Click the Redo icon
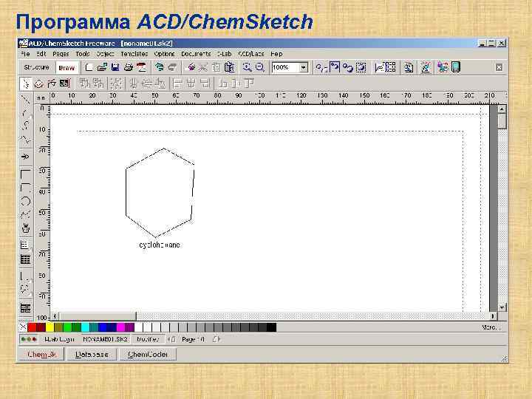532x399 pixels. click(x=172, y=67)
